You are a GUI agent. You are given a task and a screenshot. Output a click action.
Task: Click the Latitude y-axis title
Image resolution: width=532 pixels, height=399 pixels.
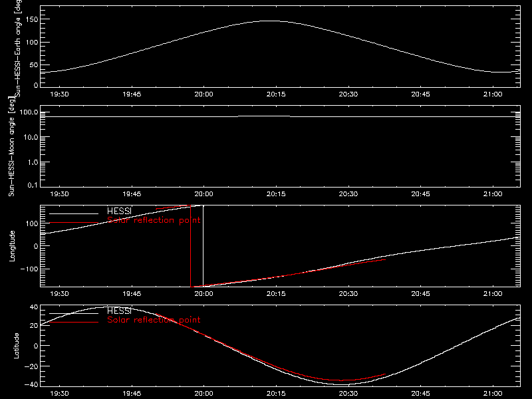[16, 346]
